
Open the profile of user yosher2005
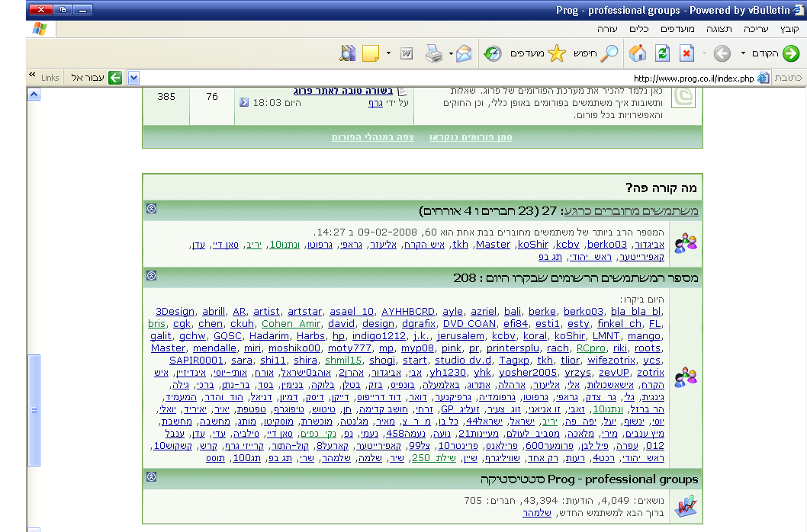click(x=528, y=373)
